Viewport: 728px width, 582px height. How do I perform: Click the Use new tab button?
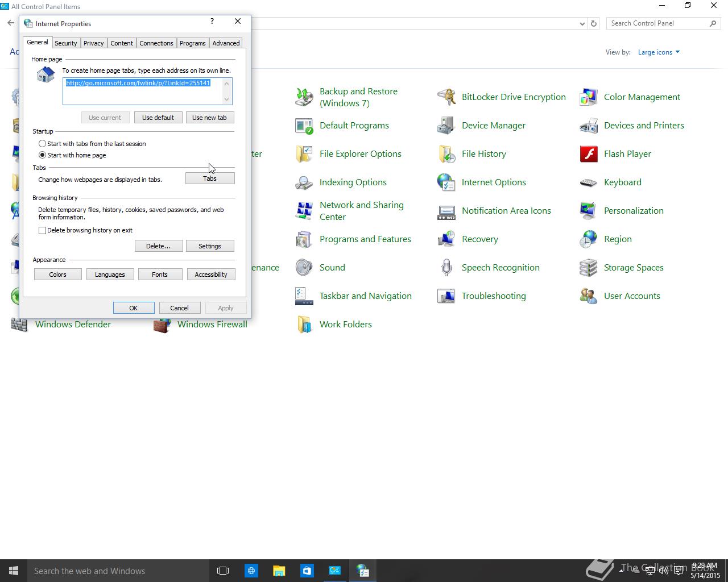tap(209, 118)
